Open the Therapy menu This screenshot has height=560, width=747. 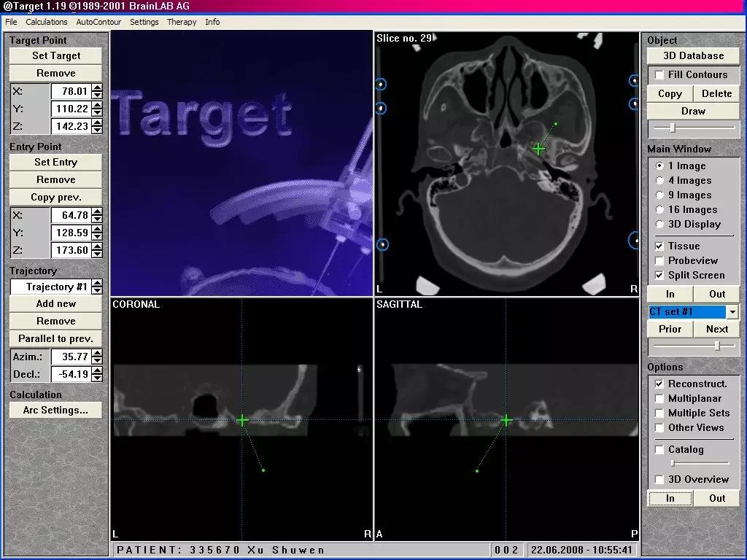click(182, 22)
